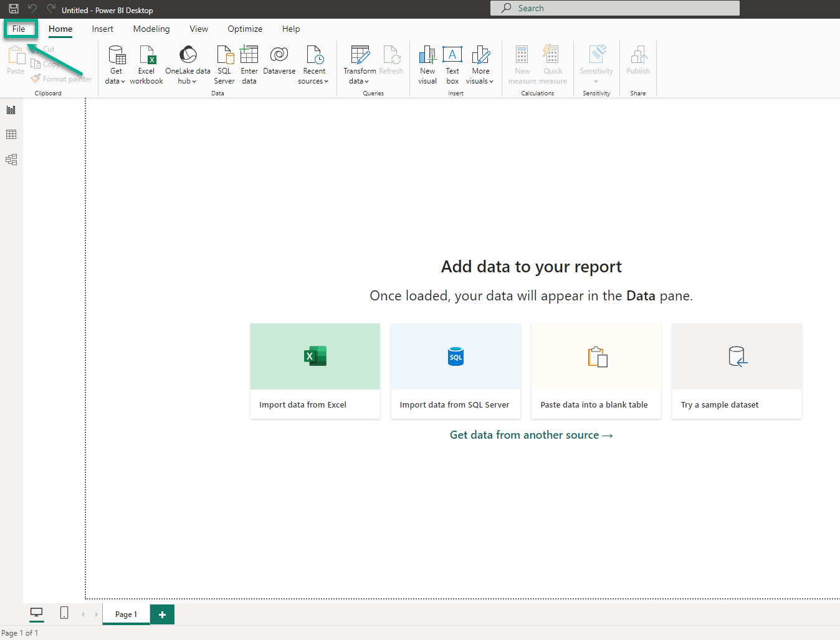Click the Search box in title bar
The image size is (840, 640).
(x=614, y=8)
